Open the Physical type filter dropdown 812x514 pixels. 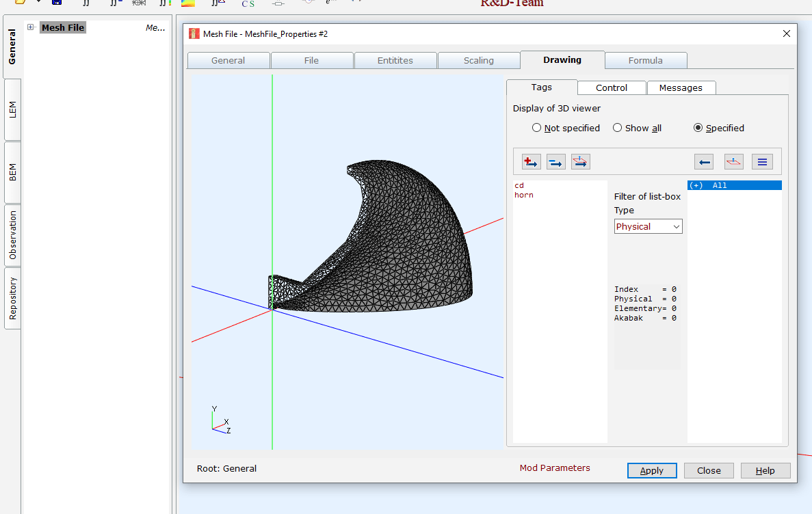tap(649, 227)
